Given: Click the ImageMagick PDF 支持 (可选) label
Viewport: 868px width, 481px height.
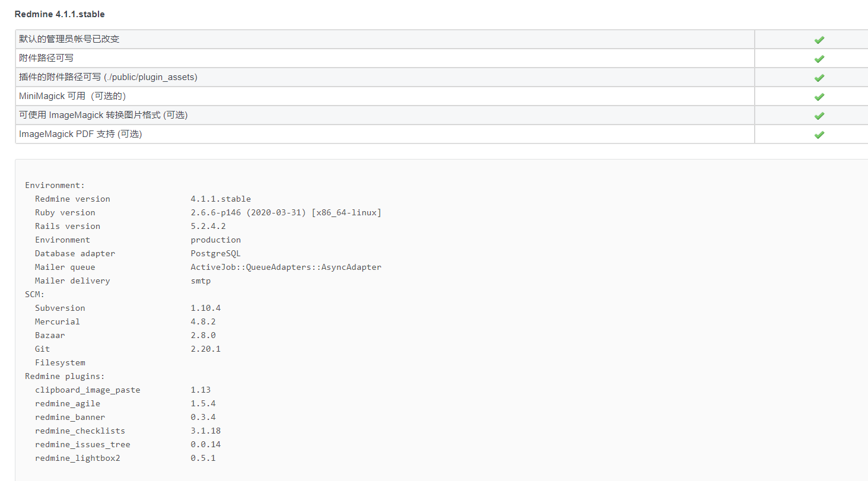Looking at the screenshot, I should [x=80, y=134].
